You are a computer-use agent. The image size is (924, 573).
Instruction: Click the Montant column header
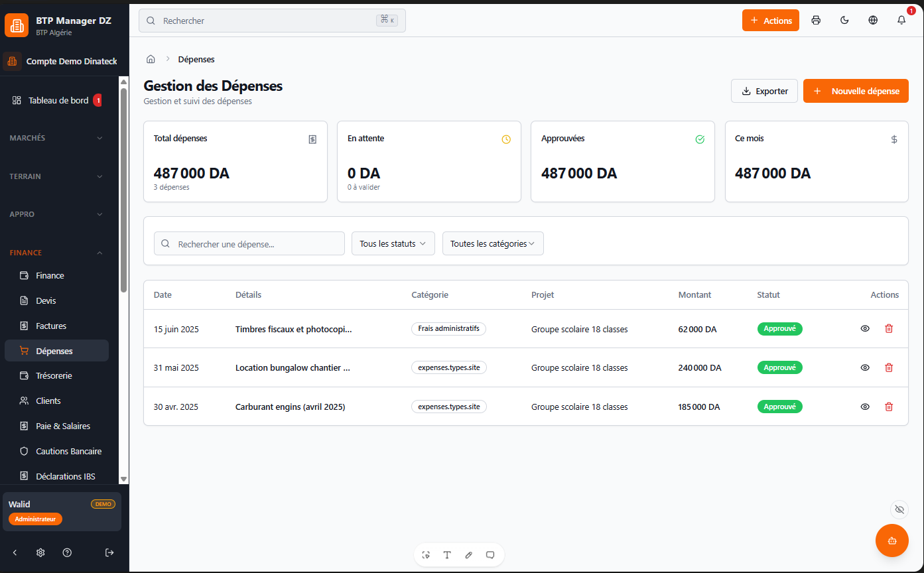coord(694,295)
